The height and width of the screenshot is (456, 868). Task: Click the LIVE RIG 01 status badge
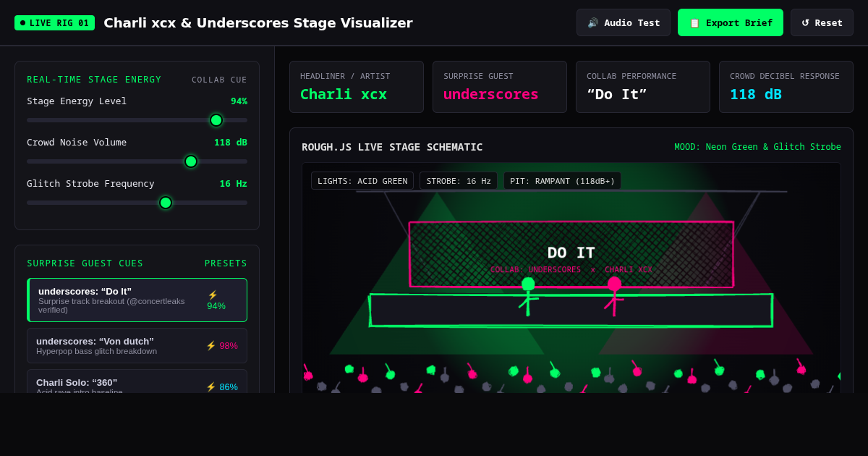tap(54, 22)
